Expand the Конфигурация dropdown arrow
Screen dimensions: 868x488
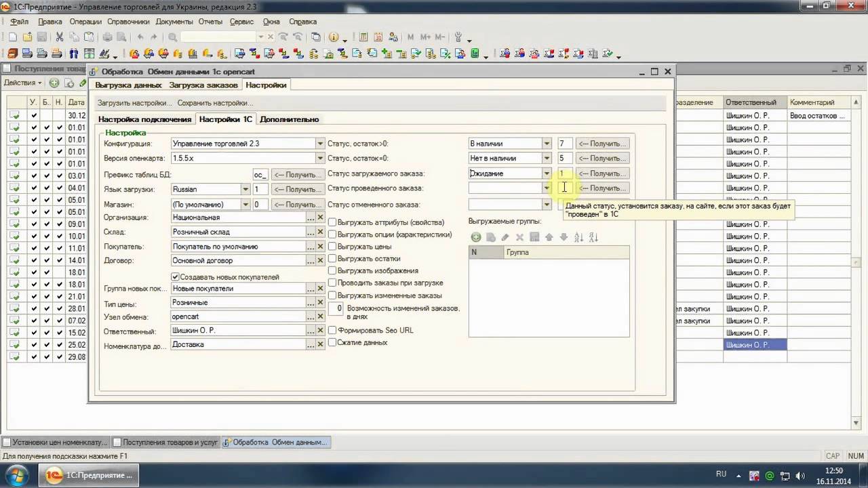pos(320,144)
